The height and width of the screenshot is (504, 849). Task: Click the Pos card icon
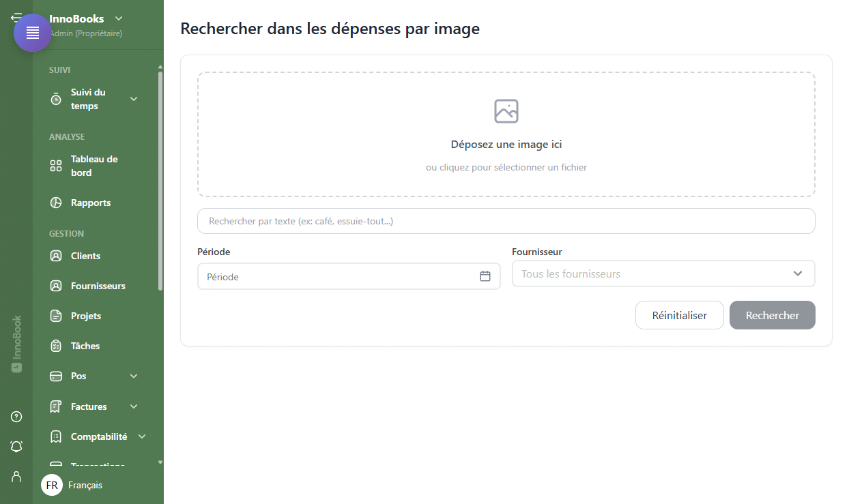coord(56,376)
